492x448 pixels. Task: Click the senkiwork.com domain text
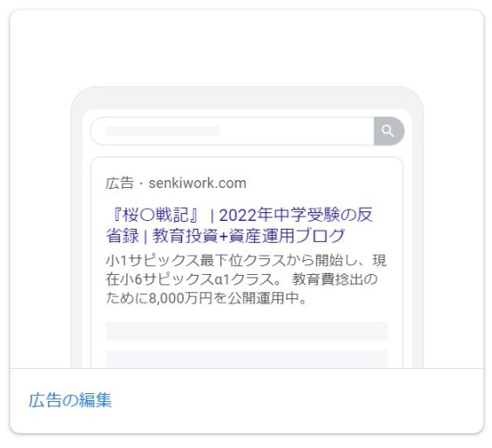coord(198,184)
